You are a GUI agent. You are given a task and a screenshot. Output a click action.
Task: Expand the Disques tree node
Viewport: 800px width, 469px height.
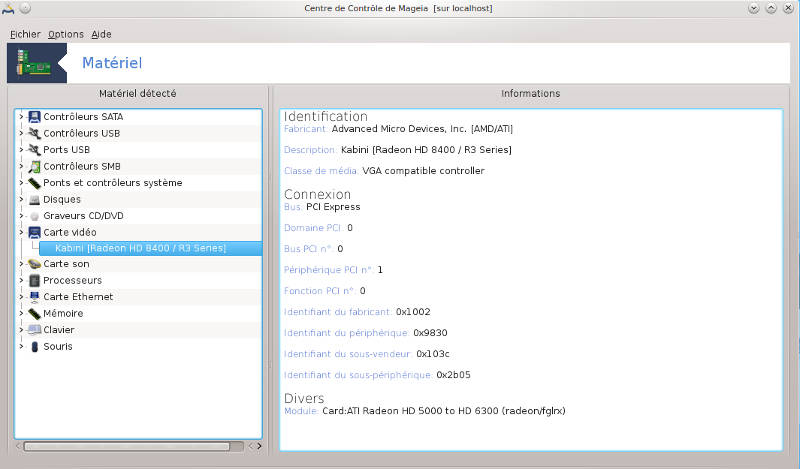click(21, 200)
